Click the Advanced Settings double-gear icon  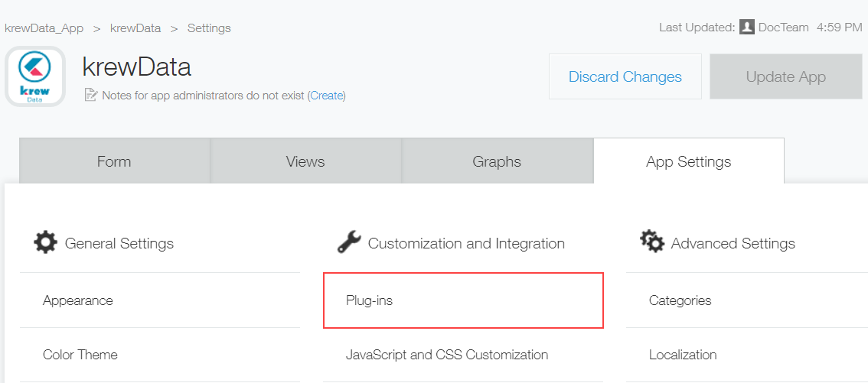point(651,242)
